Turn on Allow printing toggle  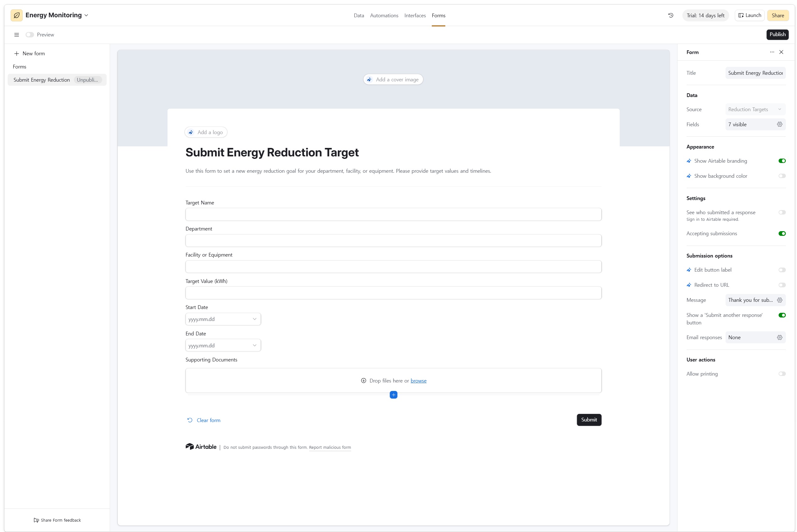pyautogui.click(x=782, y=374)
